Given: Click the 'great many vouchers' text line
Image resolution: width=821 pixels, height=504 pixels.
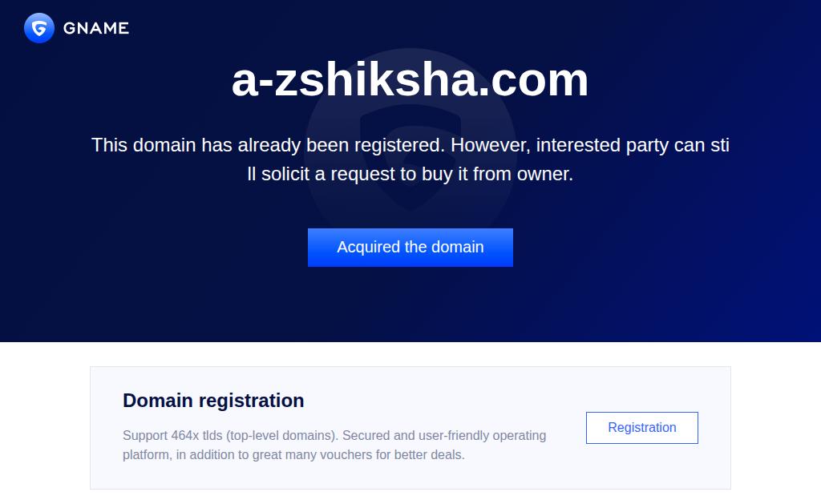Looking at the screenshot, I should click(293, 455).
